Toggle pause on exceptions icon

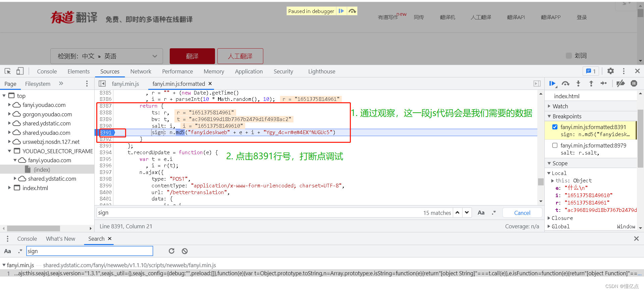coord(634,83)
